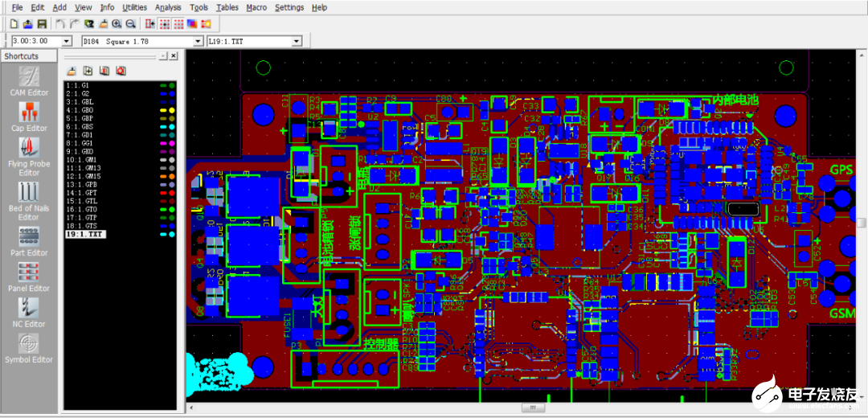Click the vertical scrollbar thumb beside canvas
Viewport: 868px width, 418px height.
(862, 223)
